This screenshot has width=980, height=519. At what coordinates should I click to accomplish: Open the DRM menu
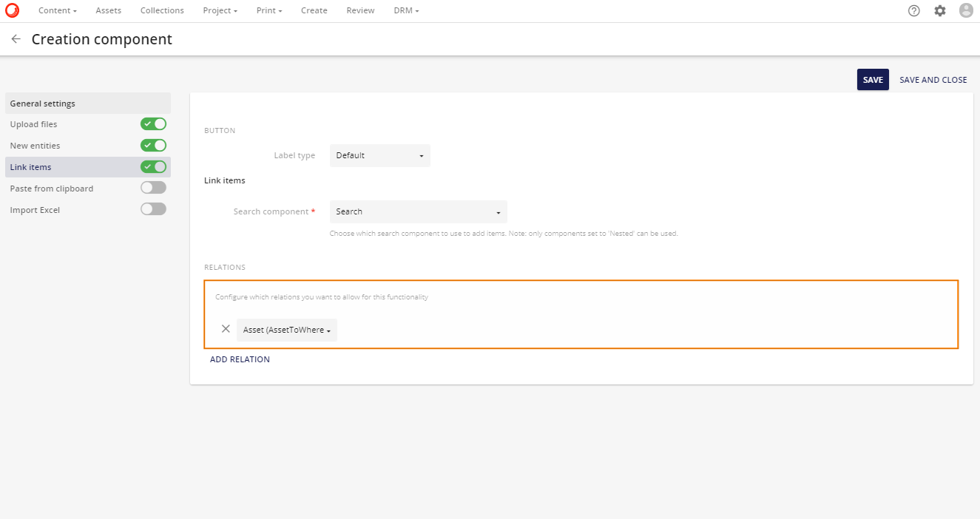coord(405,10)
